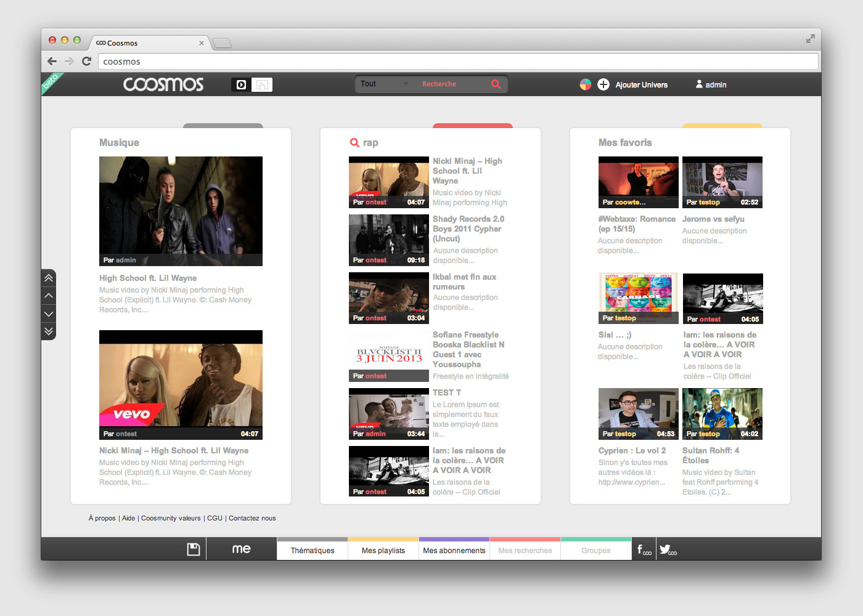Click 'Shady Records 2.0 Boys 2011 Cypher' title
Screen dimensions: 863x616
point(468,229)
